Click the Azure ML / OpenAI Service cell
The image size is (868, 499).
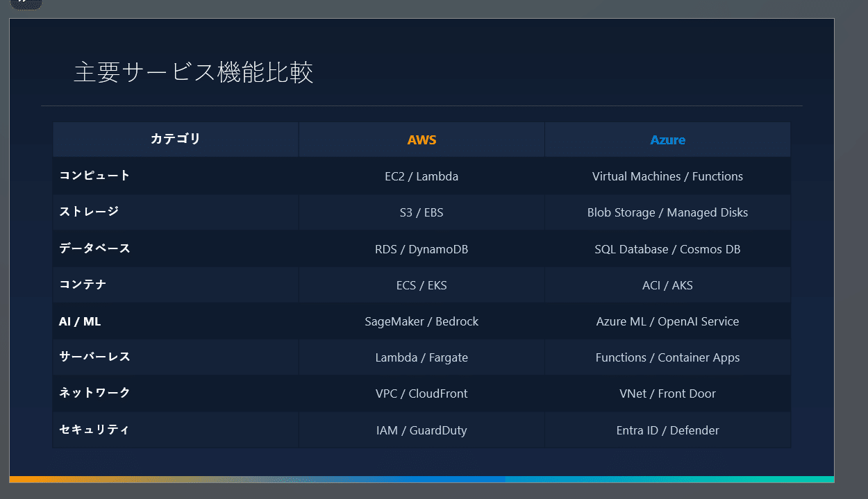(x=668, y=321)
